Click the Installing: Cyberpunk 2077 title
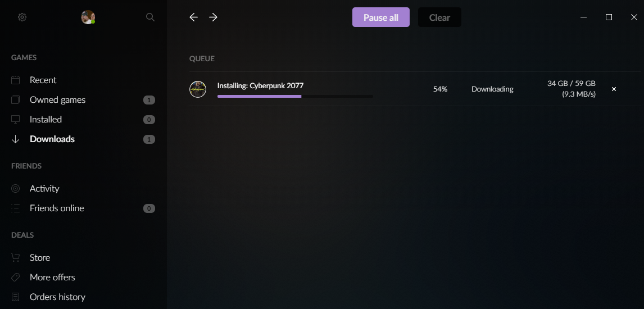This screenshot has width=644, height=309. [260, 86]
